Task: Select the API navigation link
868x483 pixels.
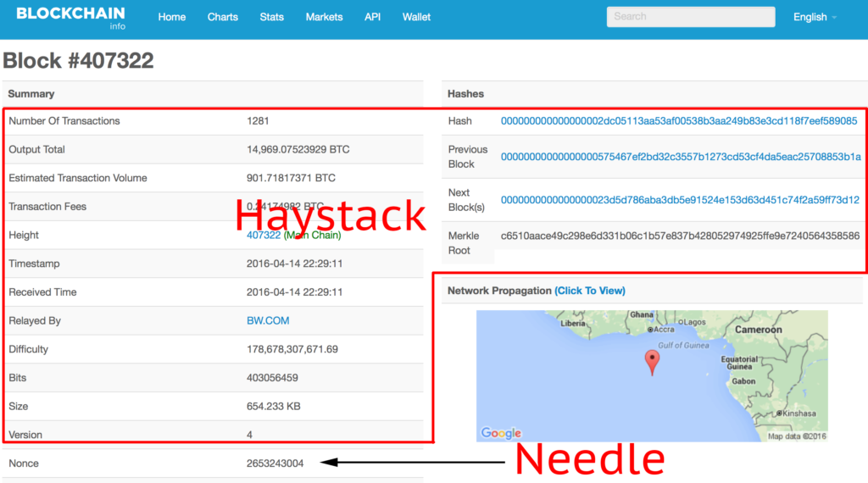Action: pos(373,17)
